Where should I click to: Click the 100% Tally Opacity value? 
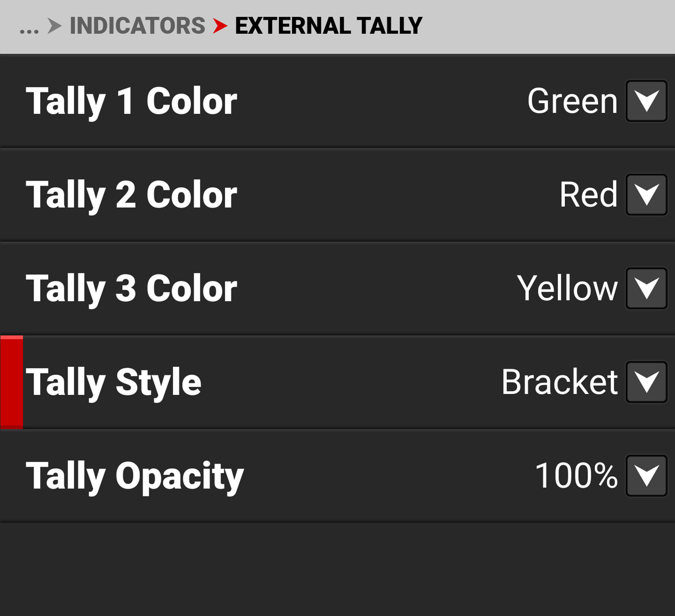[x=576, y=476]
